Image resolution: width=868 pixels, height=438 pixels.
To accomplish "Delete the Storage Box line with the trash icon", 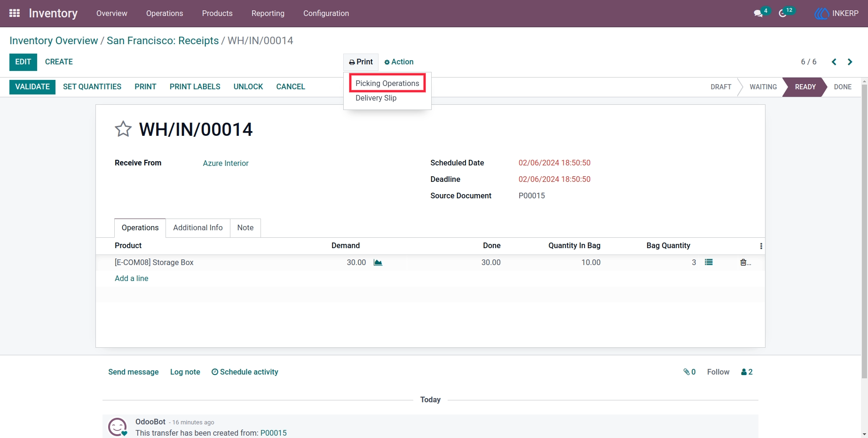I will tap(743, 262).
